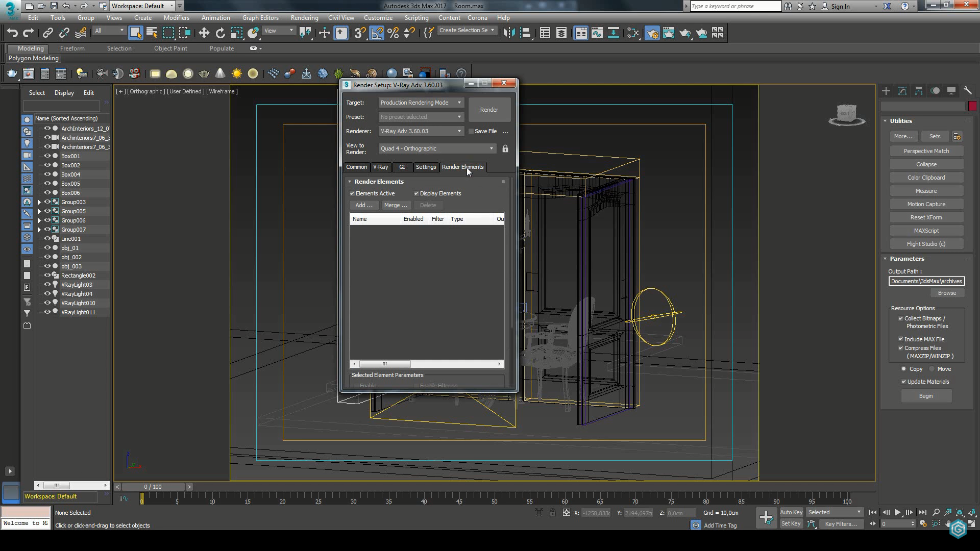This screenshot has width=980, height=551.
Task: Toggle the Display Elements checkbox
Action: pos(416,194)
